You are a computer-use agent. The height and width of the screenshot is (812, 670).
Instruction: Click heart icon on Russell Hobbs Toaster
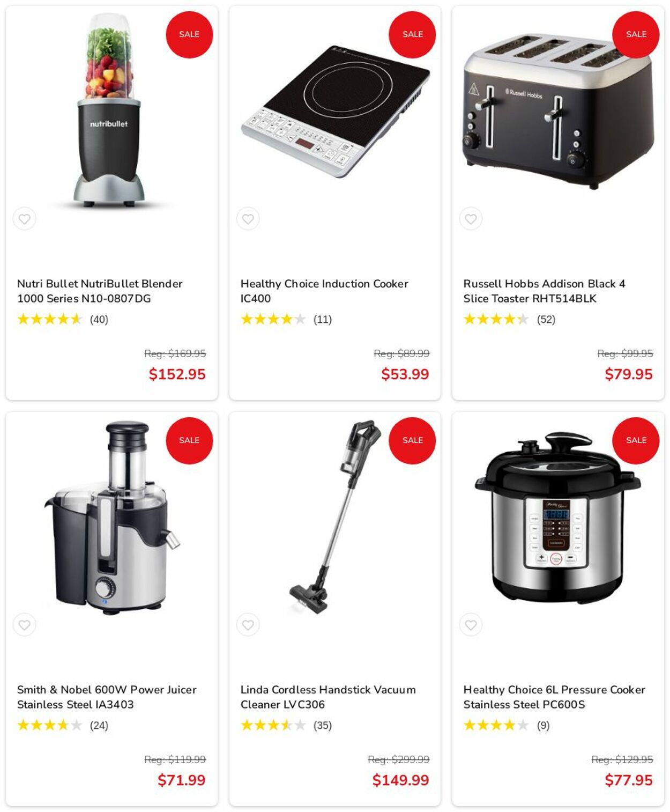pyautogui.click(x=471, y=219)
